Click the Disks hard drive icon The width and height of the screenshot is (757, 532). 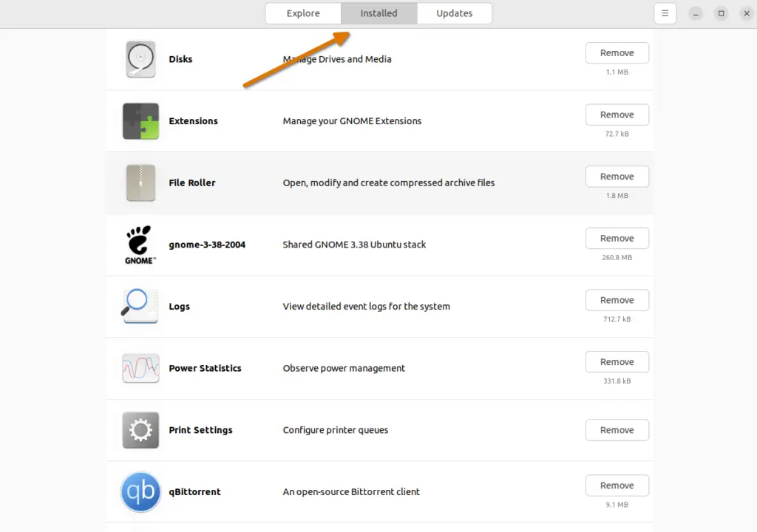[140, 58]
